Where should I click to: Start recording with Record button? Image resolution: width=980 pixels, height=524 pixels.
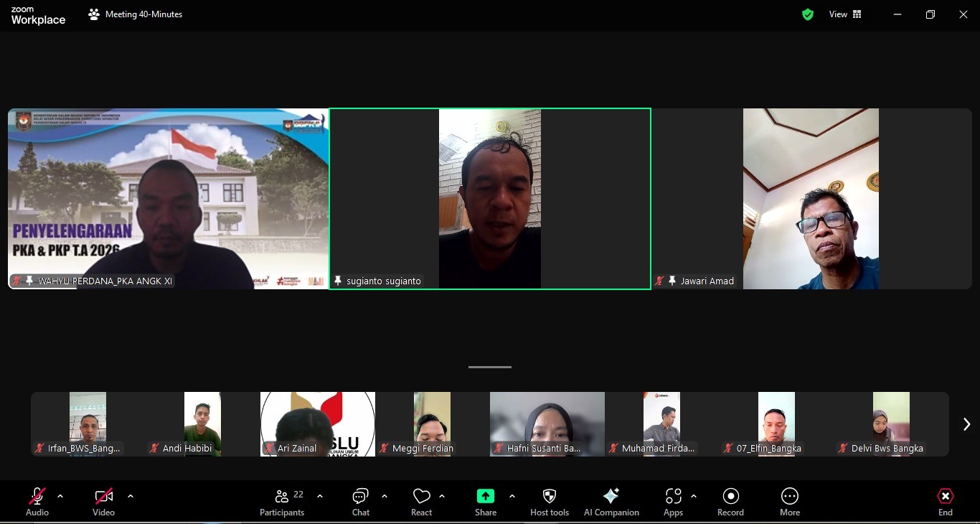click(x=730, y=501)
